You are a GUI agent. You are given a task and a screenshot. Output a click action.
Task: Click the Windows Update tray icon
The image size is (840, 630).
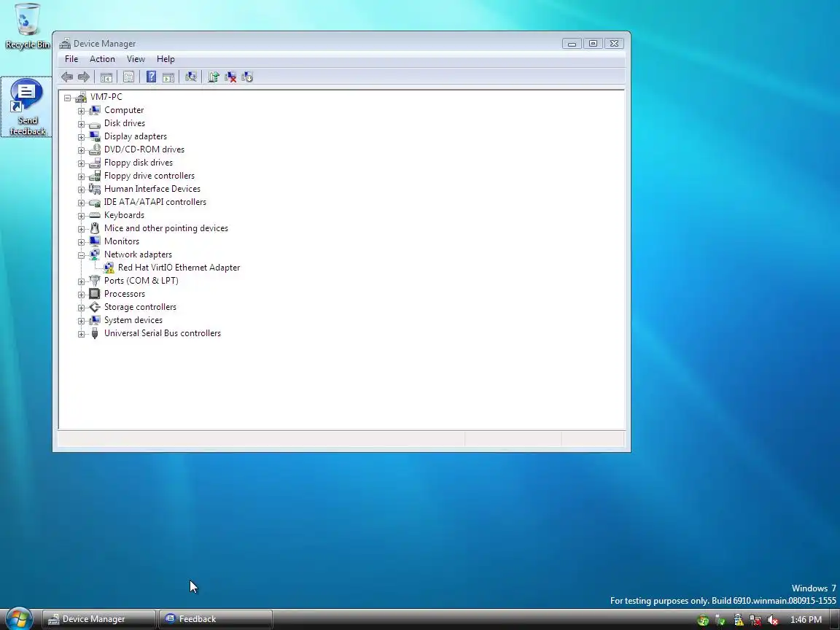pos(703,621)
